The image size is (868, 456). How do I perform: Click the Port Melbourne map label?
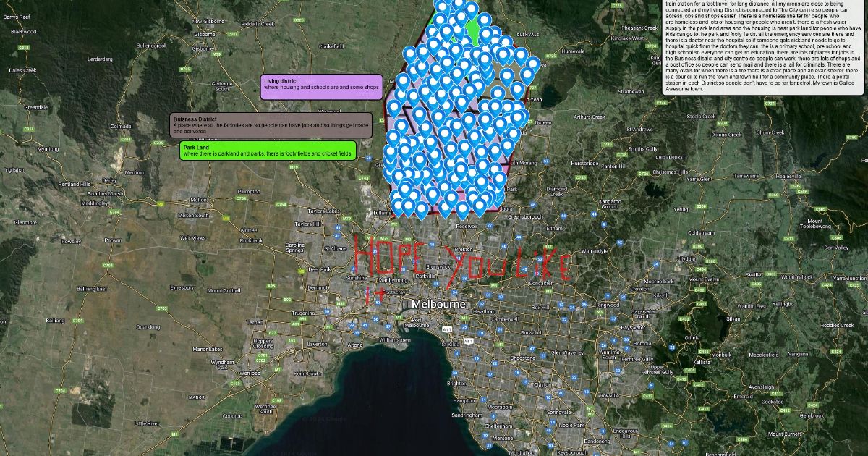coord(416,323)
